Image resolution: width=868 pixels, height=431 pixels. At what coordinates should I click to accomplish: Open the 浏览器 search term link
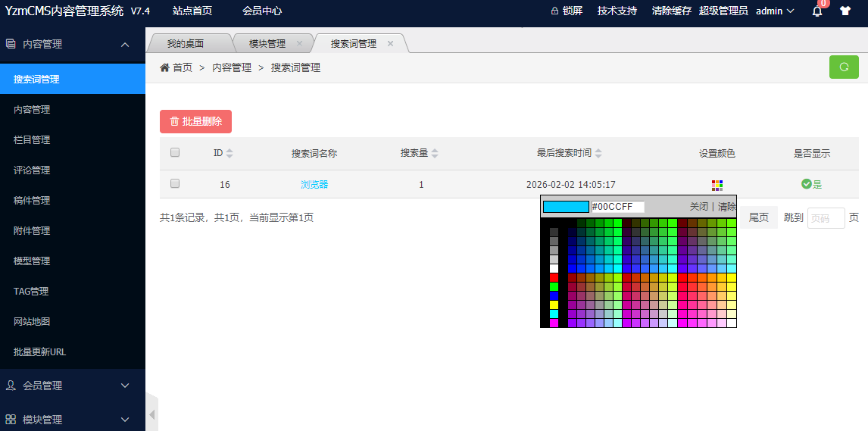pyautogui.click(x=314, y=185)
